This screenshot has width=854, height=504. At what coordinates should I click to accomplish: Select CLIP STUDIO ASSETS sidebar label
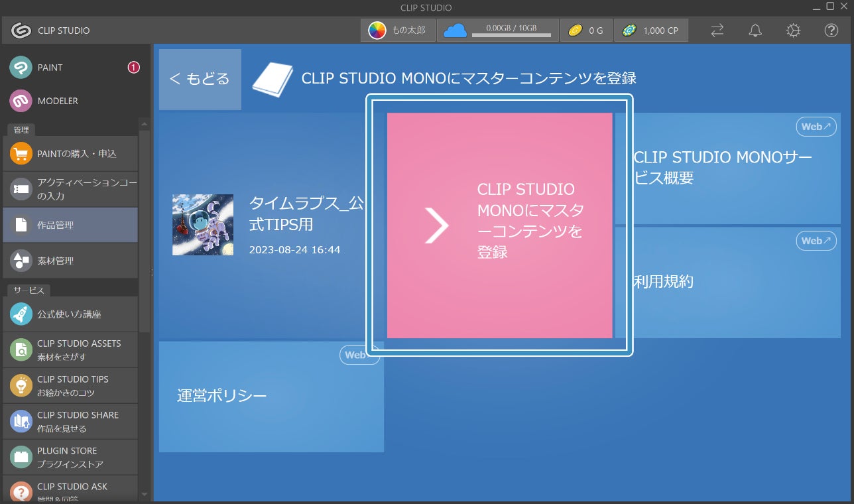point(79,344)
